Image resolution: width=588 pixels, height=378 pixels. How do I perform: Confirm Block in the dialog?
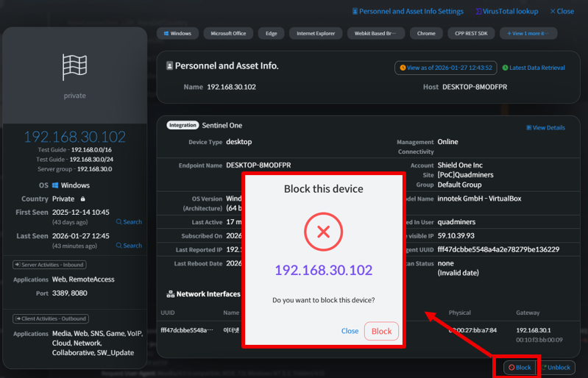(x=381, y=331)
